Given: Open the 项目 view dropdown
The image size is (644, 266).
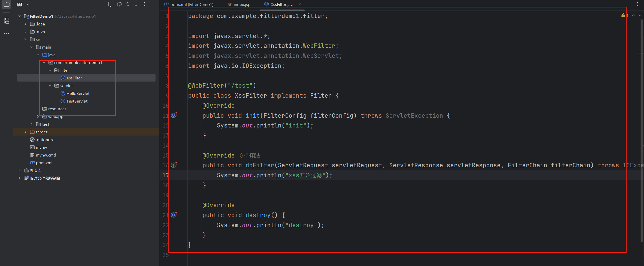Looking at the screenshot, I should (23, 4).
